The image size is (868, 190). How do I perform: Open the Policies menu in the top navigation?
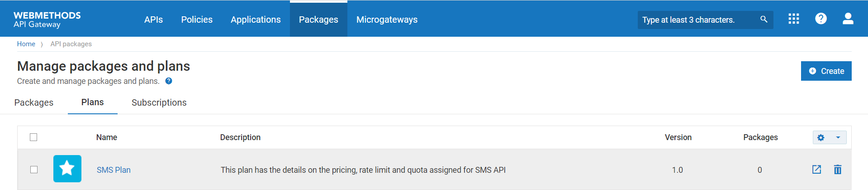pyautogui.click(x=197, y=19)
